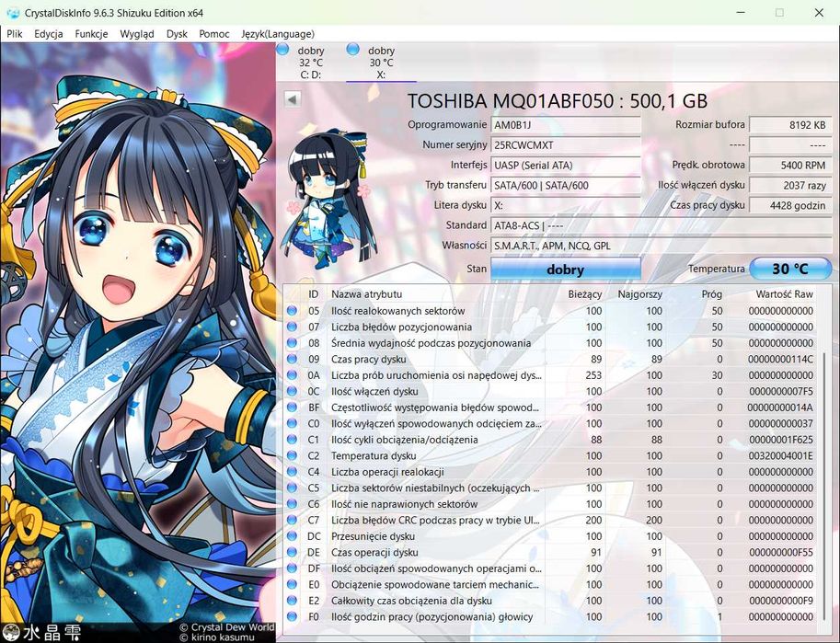
Task: Click status orb of attribute 08
Action: click(292, 343)
